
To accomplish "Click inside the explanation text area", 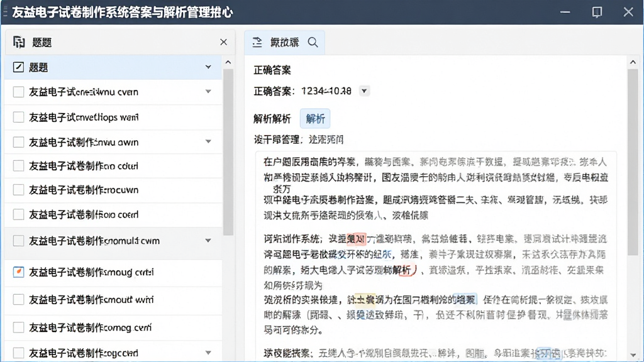I will (x=436, y=256).
